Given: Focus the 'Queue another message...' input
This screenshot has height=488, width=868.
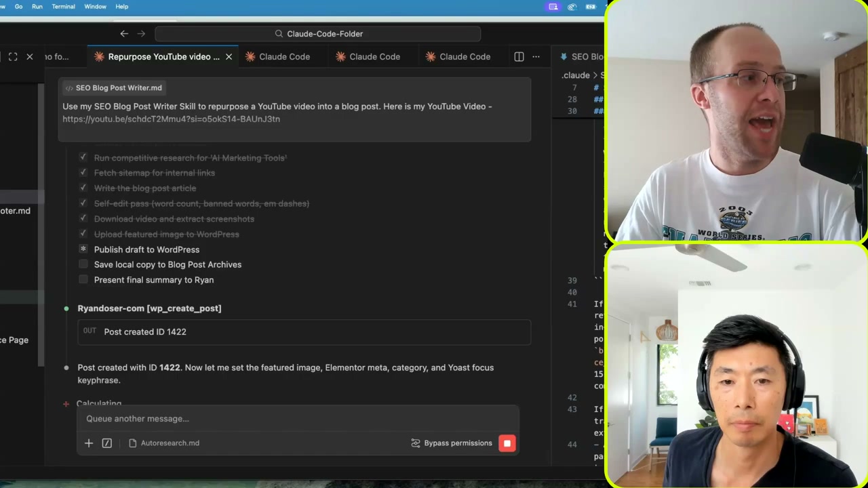Looking at the screenshot, I should click(x=298, y=419).
